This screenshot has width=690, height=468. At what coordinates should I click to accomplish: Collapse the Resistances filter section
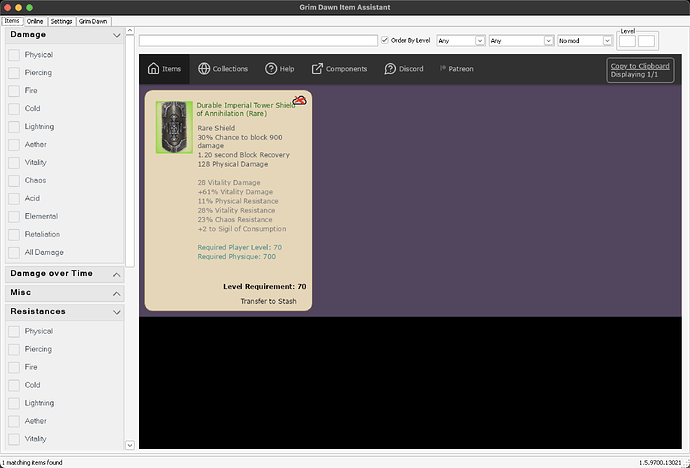pos(116,312)
